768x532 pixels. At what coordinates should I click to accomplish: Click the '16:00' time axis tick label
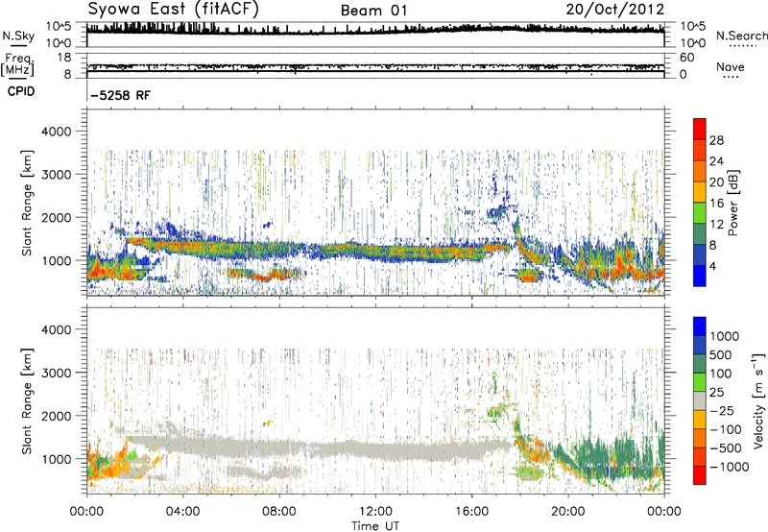(471, 512)
